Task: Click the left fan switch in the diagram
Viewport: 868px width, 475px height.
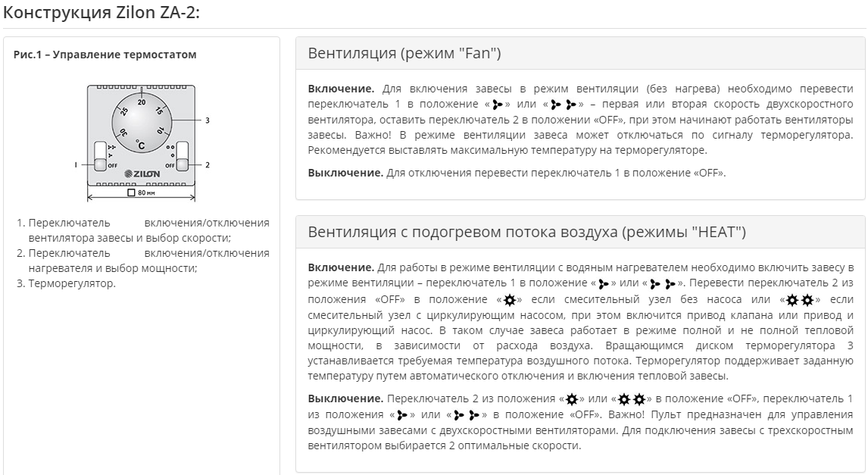Action: (100, 156)
